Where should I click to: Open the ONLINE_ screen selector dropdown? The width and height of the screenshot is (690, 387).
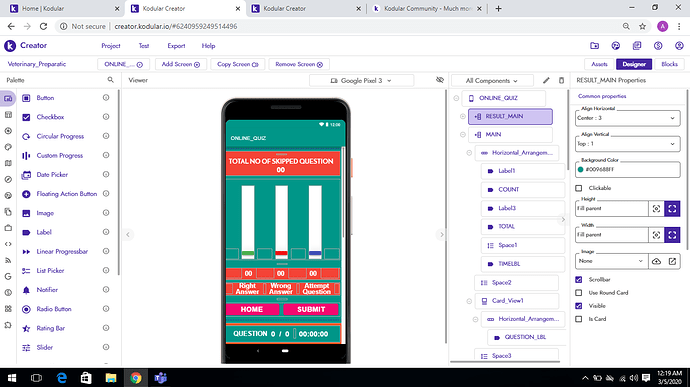(x=123, y=64)
